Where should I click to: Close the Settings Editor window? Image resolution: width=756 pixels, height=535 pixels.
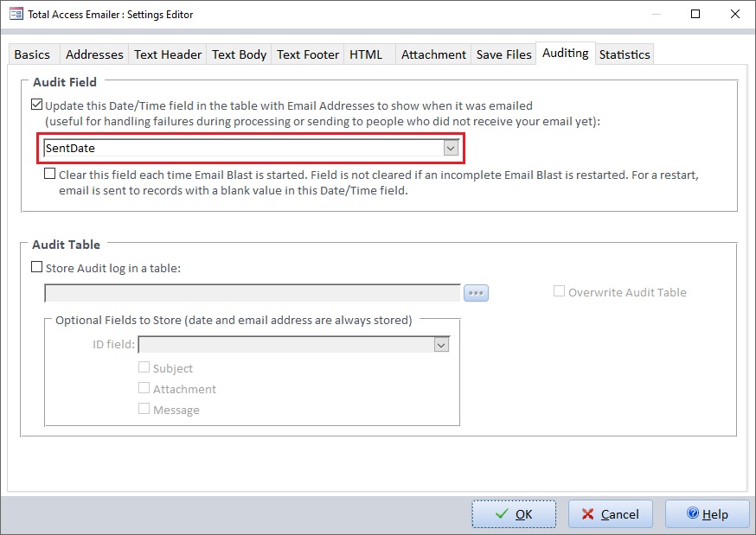(735, 14)
